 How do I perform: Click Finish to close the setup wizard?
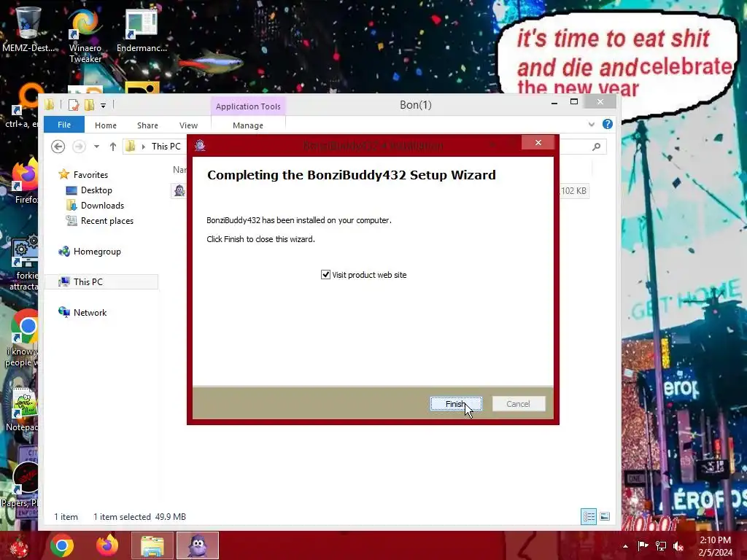[x=456, y=404]
